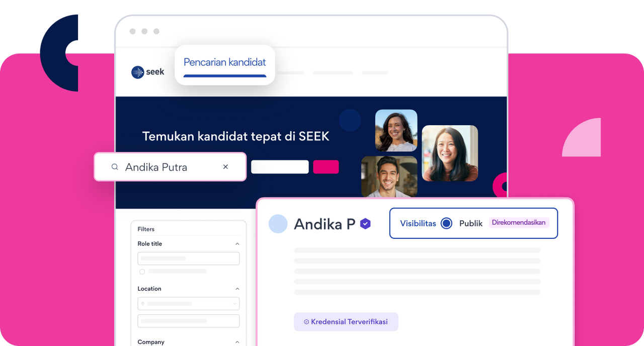Click the Kredensial Terverifikasi badge button

346,322
